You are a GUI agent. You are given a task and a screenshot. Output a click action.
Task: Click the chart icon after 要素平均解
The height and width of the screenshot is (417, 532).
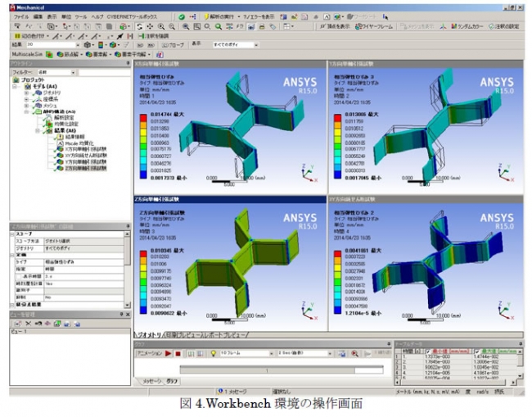(160, 54)
